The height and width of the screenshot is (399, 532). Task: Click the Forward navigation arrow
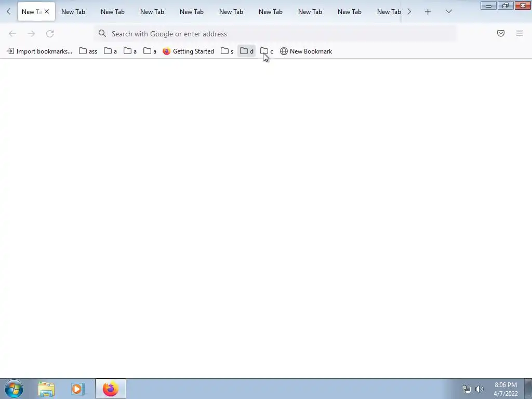pos(31,34)
